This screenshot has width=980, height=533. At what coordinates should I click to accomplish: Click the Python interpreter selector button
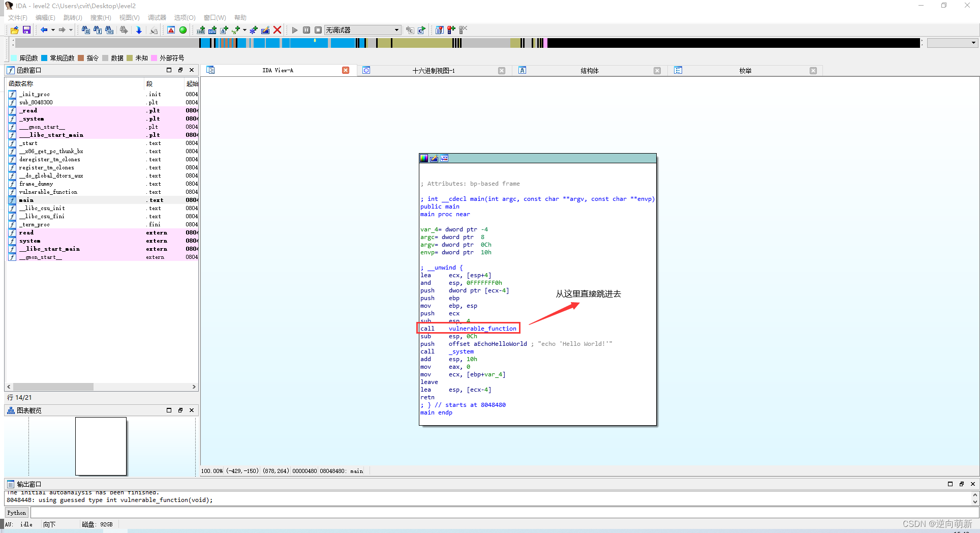click(x=17, y=513)
